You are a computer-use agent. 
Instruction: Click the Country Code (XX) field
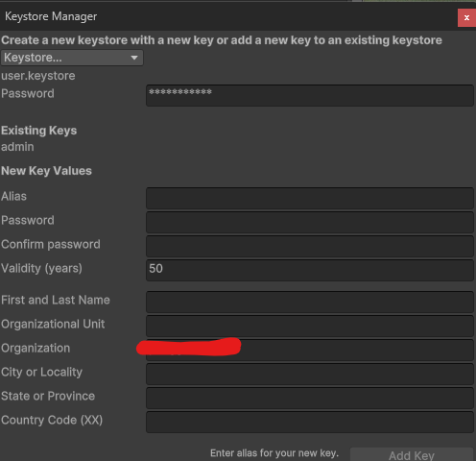pyautogui.click(x=310, y=422)
